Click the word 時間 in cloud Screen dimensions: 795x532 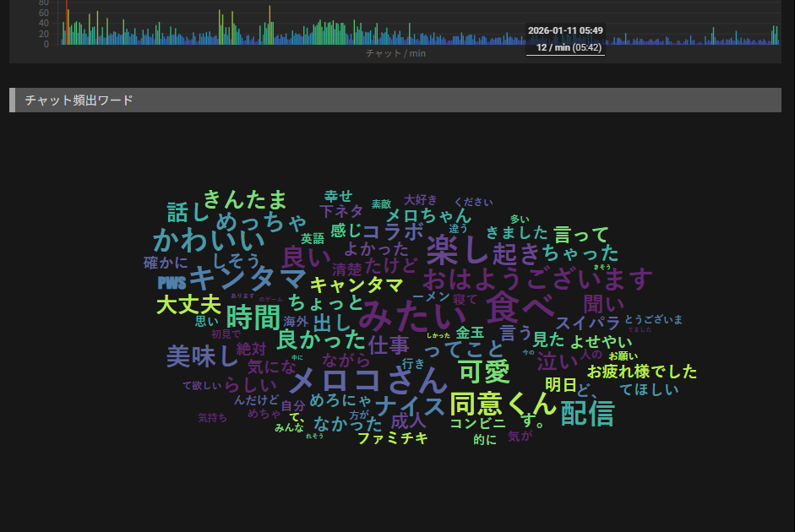pyautogui.click(x=253, y=318)
